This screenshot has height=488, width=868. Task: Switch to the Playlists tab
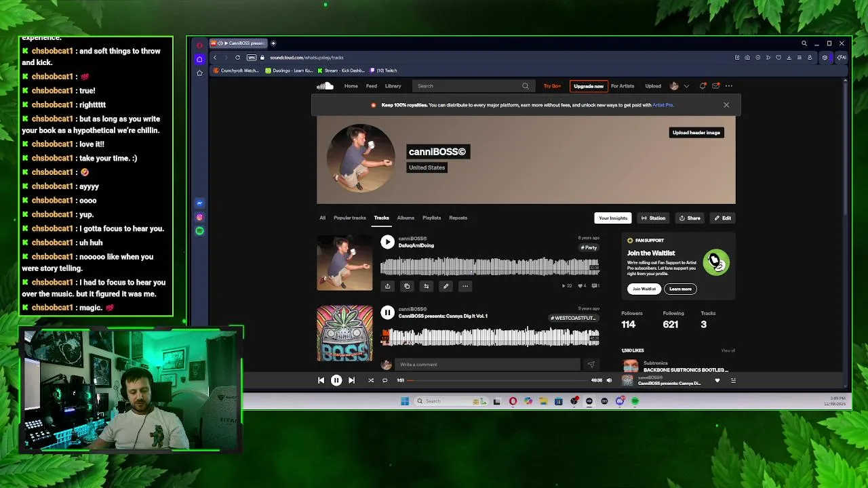point(432,218)
